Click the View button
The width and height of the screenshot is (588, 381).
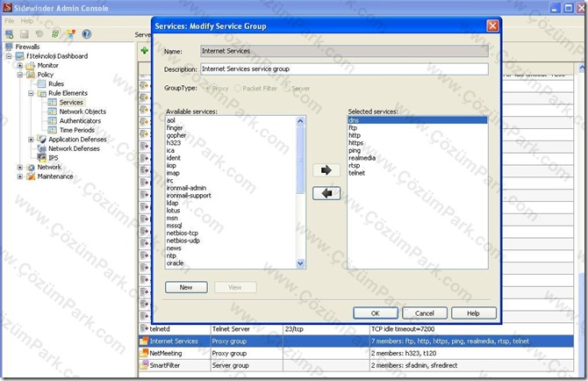[235, 287]
